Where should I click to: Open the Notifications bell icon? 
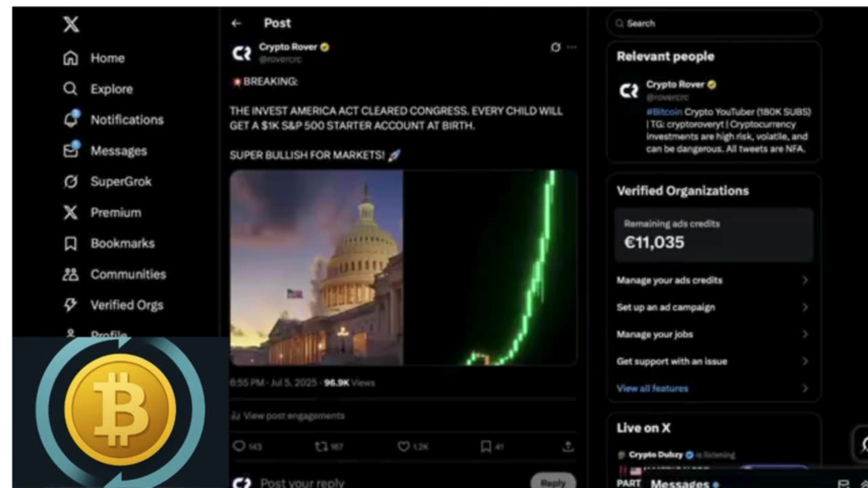coord(71,119)
